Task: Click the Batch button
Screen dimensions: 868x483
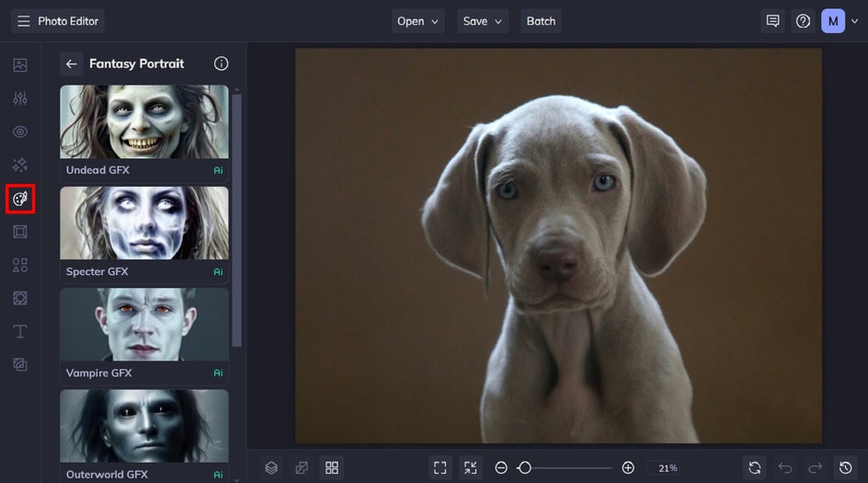Action: click(541, 21)
